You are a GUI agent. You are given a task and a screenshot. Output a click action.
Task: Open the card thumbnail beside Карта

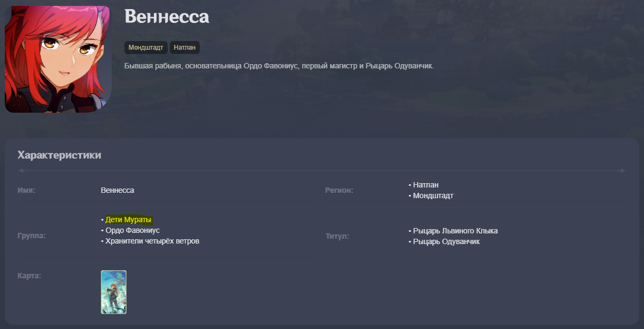tap(114, 292)
